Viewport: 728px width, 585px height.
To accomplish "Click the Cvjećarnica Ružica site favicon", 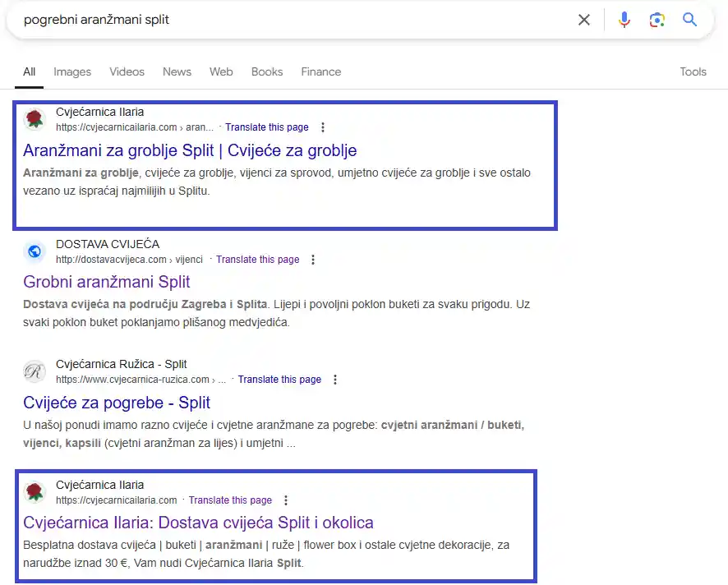I will tap(35, 372).
